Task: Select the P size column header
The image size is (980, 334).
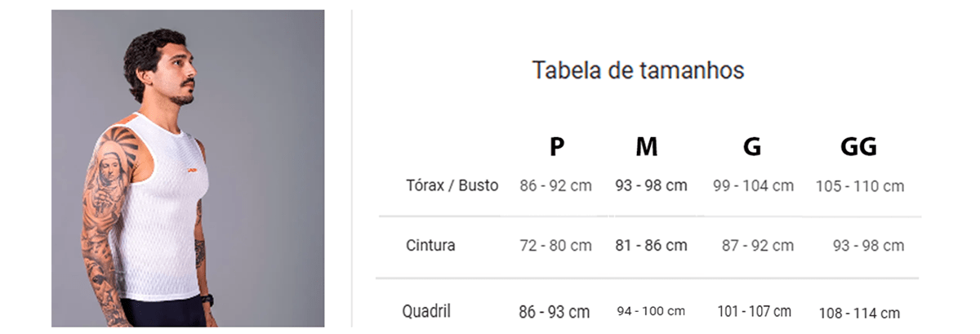Action: (x=557, y=147)
